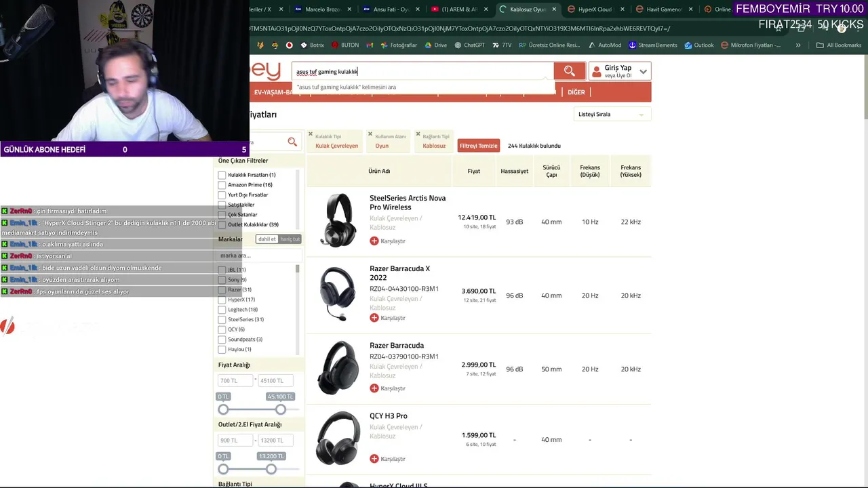This screenshot has height=488, width=868.
Task: Open the SteelSeries Arctis Nova Pro Wireless link
Action: 408,203
